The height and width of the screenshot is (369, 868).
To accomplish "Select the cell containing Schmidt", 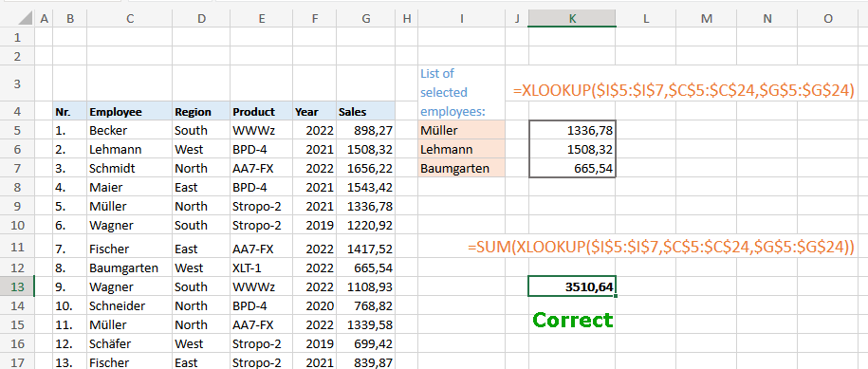I will tap(130, 168).
